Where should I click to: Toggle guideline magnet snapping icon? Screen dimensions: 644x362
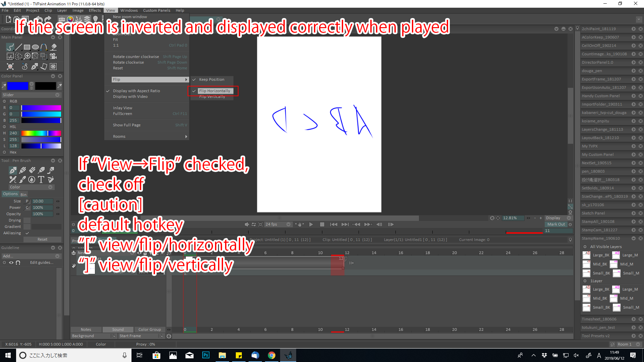18,262
